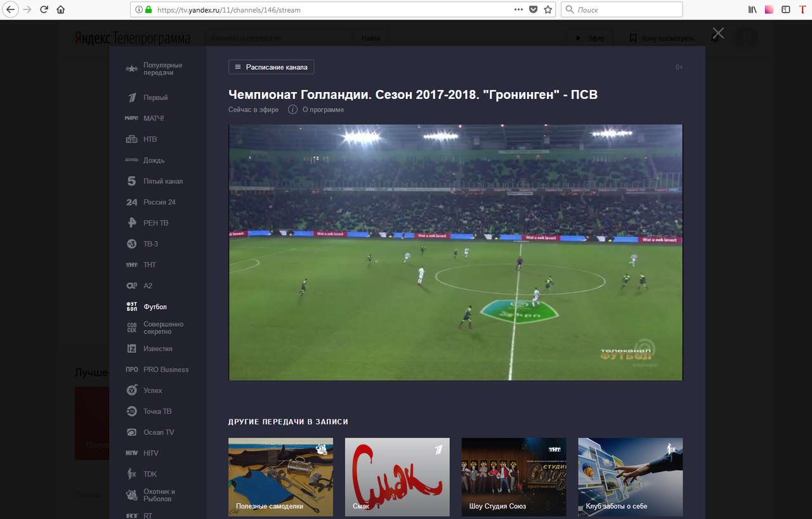812x519 pixels.
Task: Open the Полезные самоделки recording
Action: pos(280,477)
